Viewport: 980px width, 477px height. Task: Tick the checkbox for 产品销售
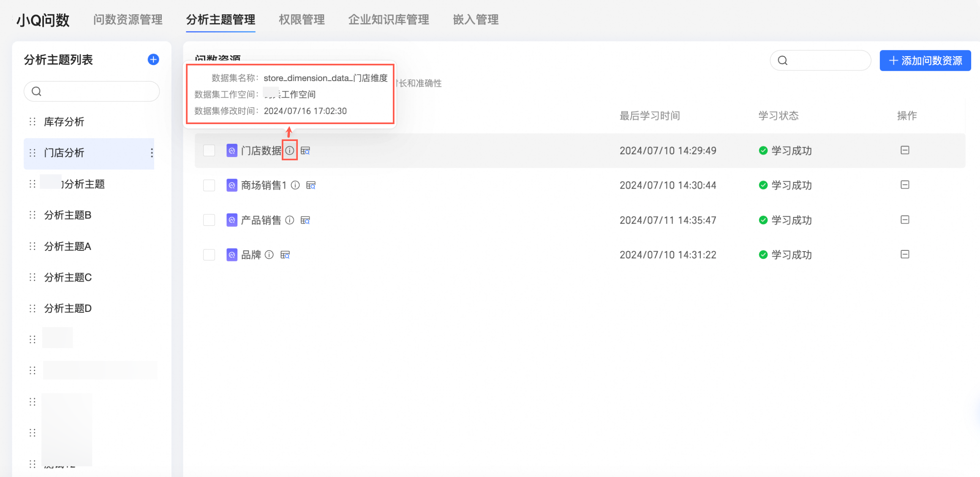(x=209, y=220)
